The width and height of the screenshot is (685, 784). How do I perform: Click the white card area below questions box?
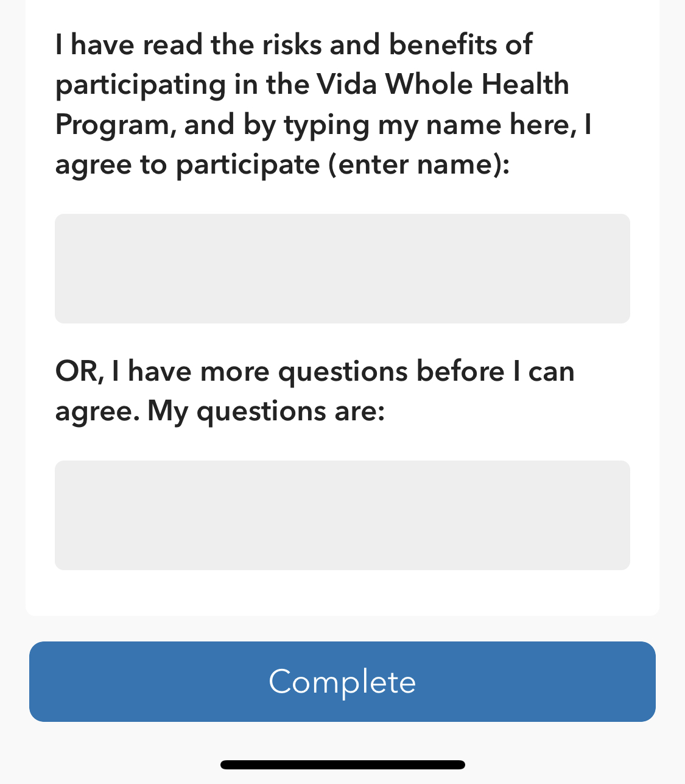[342, 593]
